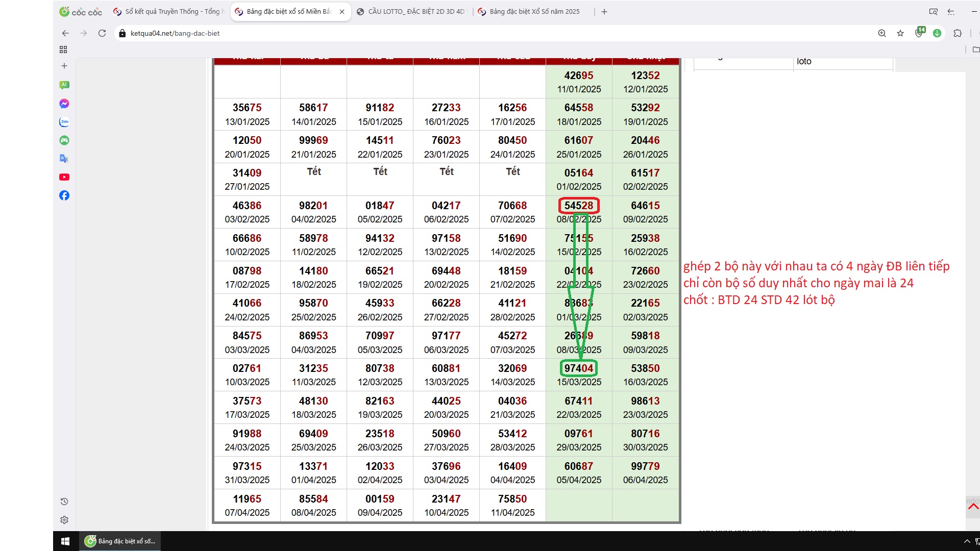The height and width of the screenshot is (551, 980).
Task: Click result 97404 dated 15/03/2025
Action: coord(579,368)
